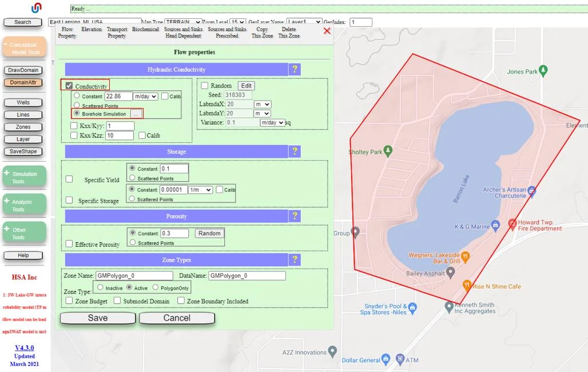Click Kenneth Smith Inc Aggregates pin

pyautogui.click(x=449, y=307)
